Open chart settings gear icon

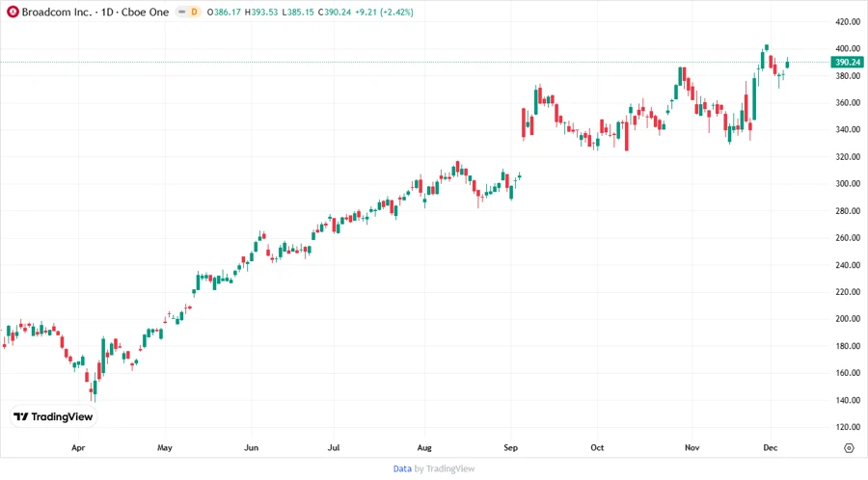[849, 448]
